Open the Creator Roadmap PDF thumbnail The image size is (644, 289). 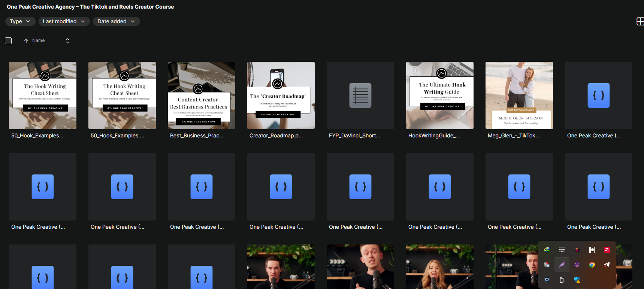click(281, 95)
